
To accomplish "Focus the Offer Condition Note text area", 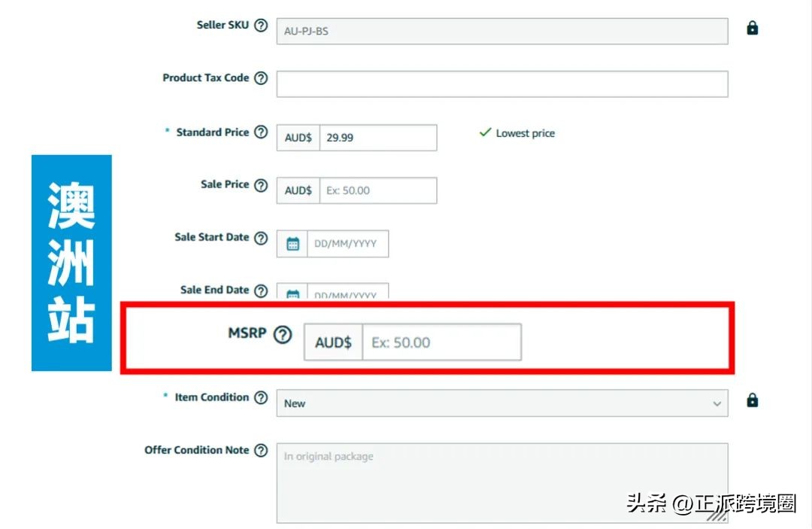I will [x=501, y=483].
